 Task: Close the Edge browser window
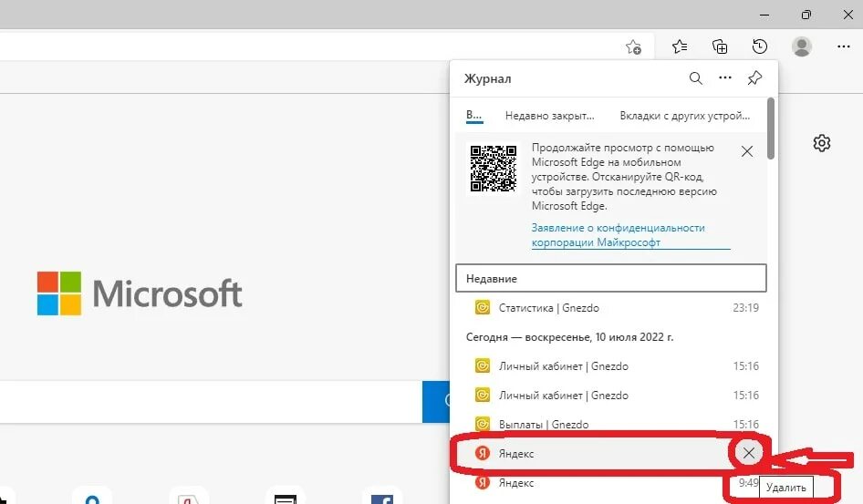tap(848, 15)
